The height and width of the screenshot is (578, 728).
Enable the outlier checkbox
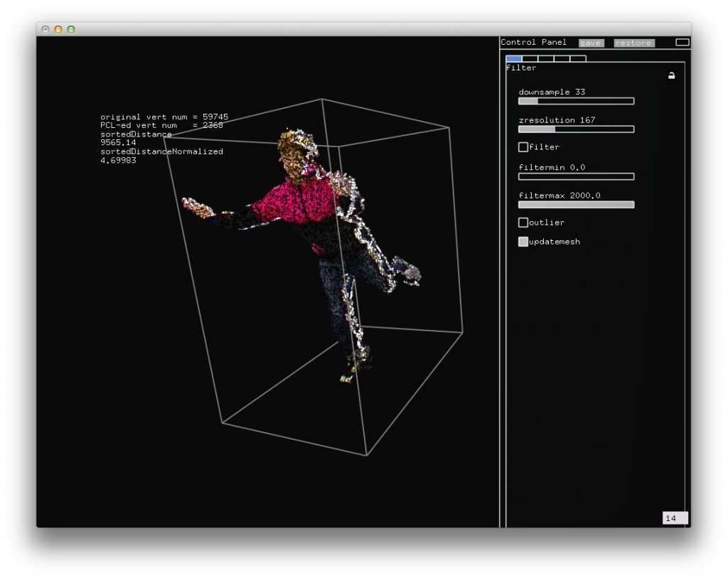(523, 223)
